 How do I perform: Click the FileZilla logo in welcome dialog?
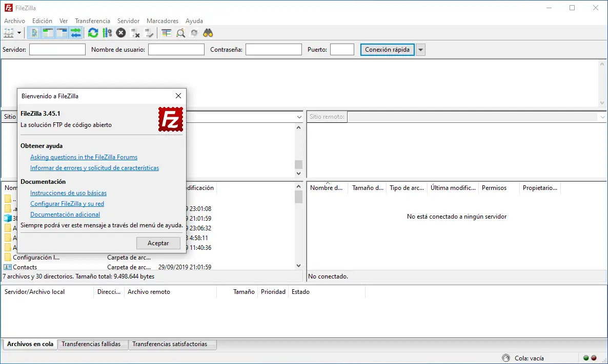click(x=171, y=119)
